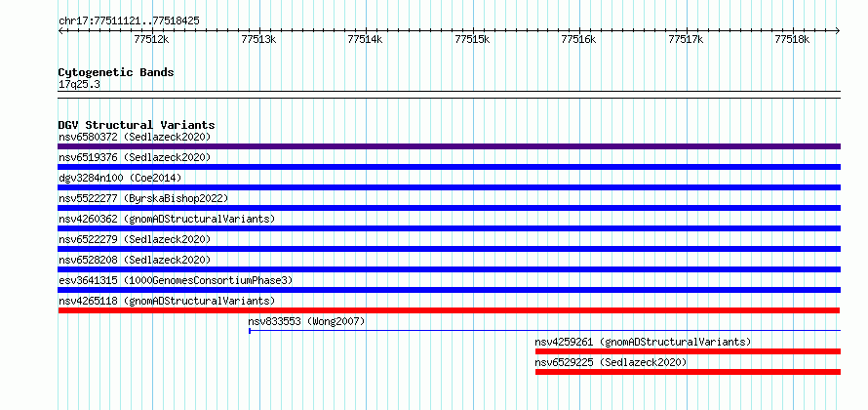The image size is (868, 410).
Task: Click the 77515k ruler position
Action: [472, 39]
